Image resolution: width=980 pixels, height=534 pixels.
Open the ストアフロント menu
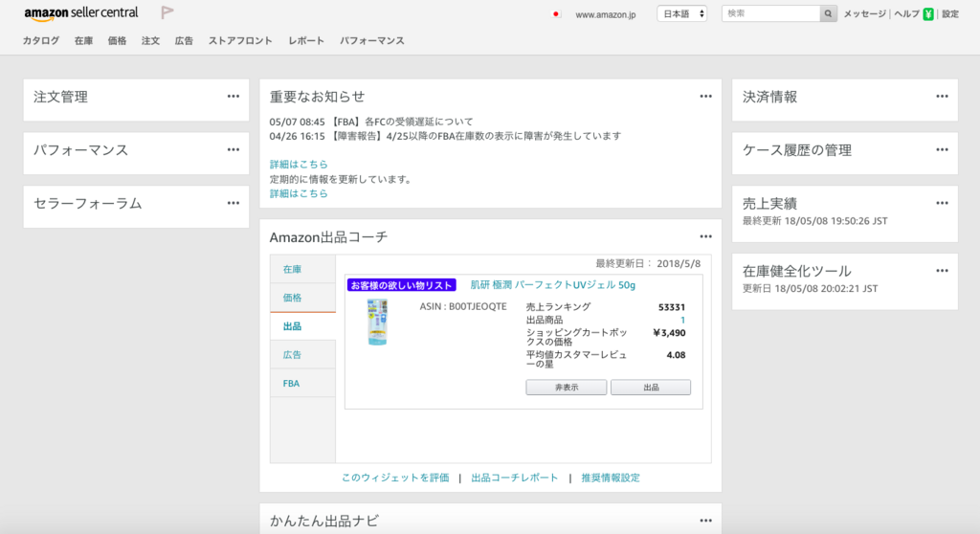coord(240,40)
